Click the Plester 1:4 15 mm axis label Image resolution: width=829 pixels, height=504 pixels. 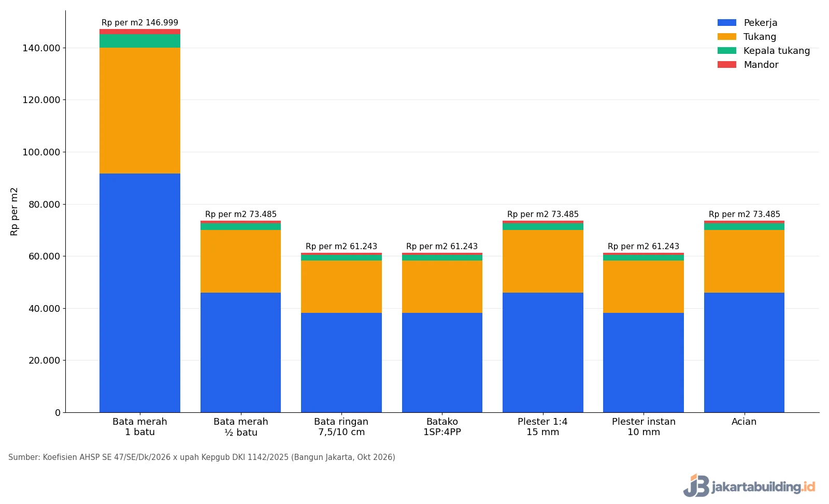543,427
